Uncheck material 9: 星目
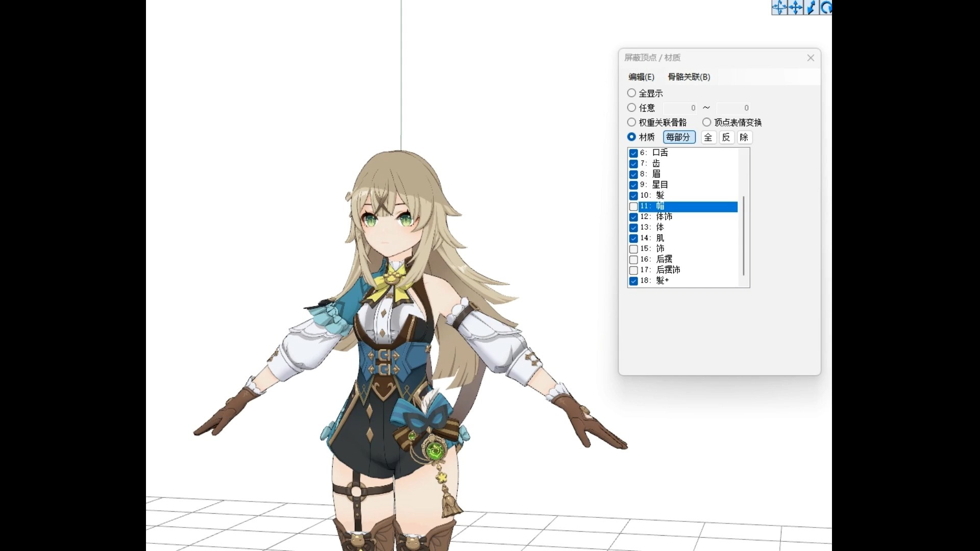The height and width of the screenshot is (551, 980). click(633, 185)
